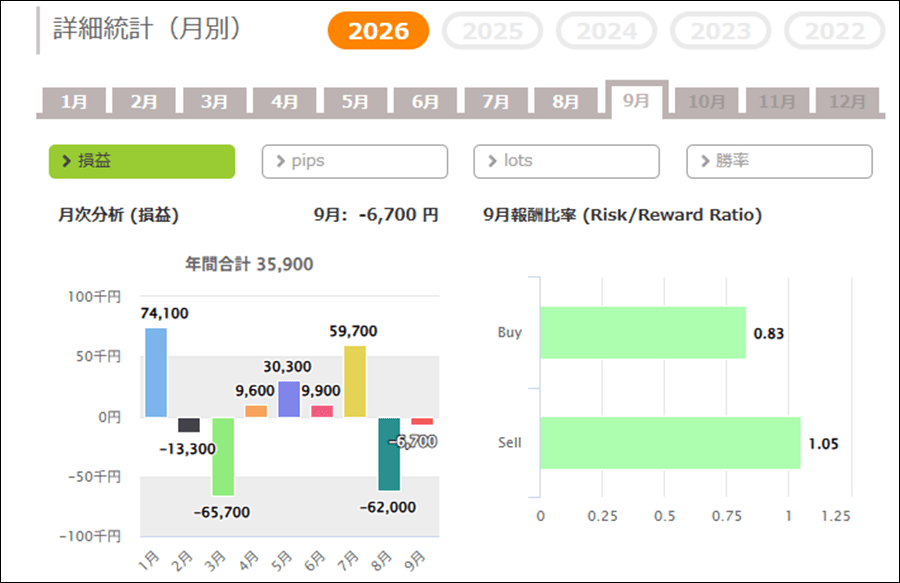The width and height of the screenshot is (900, 583).
Task: Show the lots statistics view
Action: point(567,161)
